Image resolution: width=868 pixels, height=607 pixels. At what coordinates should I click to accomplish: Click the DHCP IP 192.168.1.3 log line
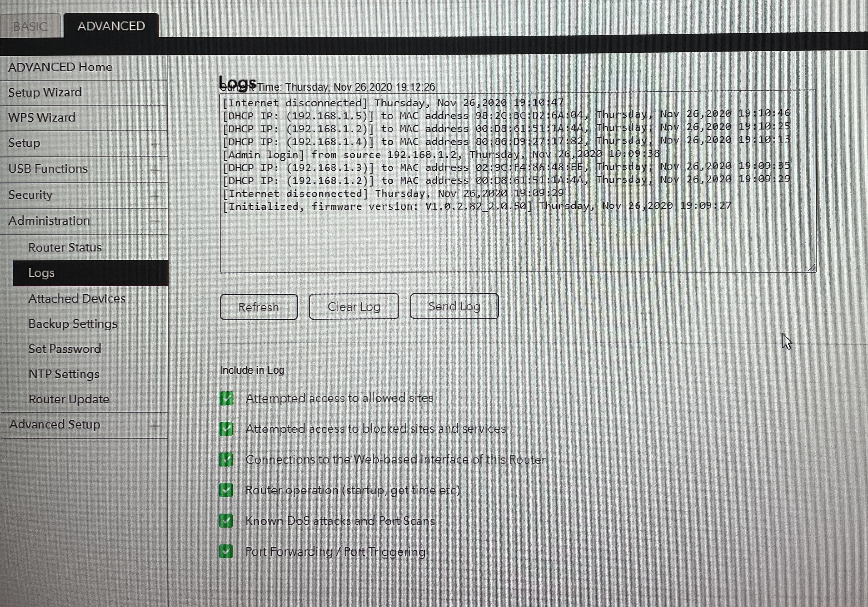(x=506, y=167)
